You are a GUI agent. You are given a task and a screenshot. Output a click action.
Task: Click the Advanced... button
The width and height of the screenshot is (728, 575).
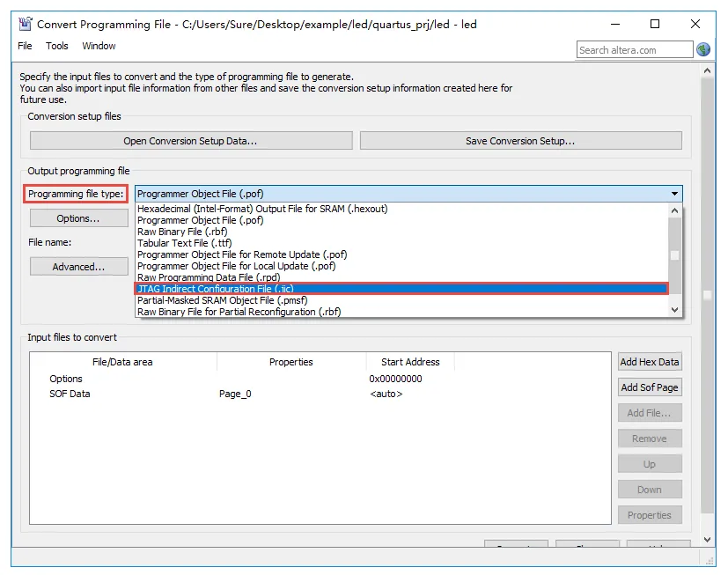click(78, 267)
